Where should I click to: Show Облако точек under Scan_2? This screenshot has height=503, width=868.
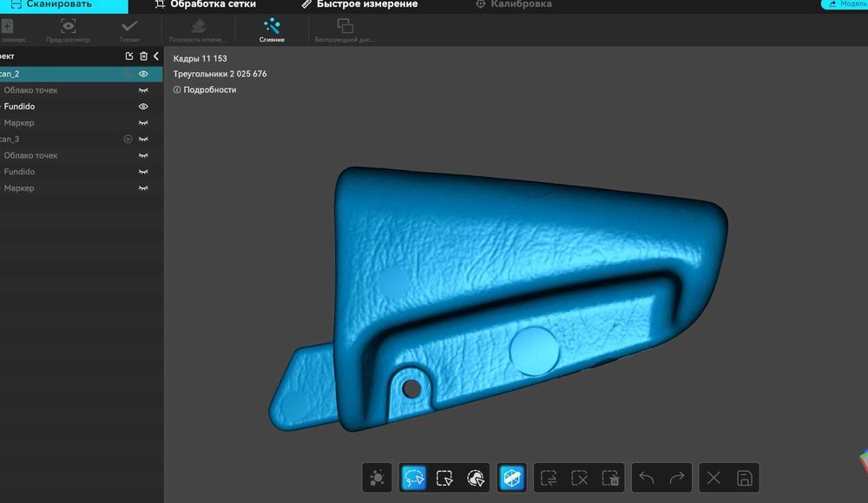[143, 90]
